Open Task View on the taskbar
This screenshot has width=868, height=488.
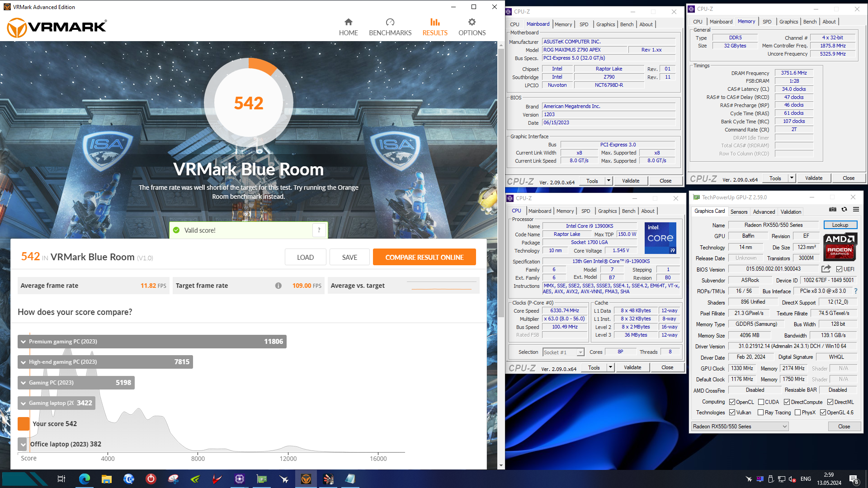(61, 479)
